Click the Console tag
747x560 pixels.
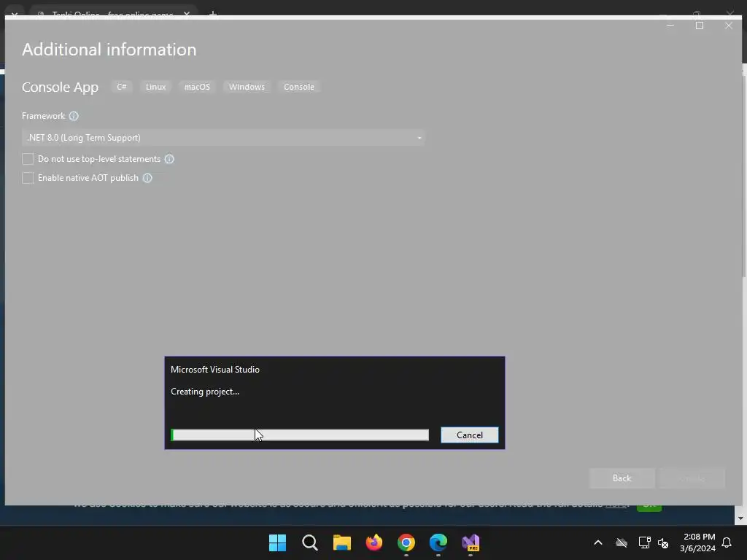pyautogui.click(x=298, y=87)
